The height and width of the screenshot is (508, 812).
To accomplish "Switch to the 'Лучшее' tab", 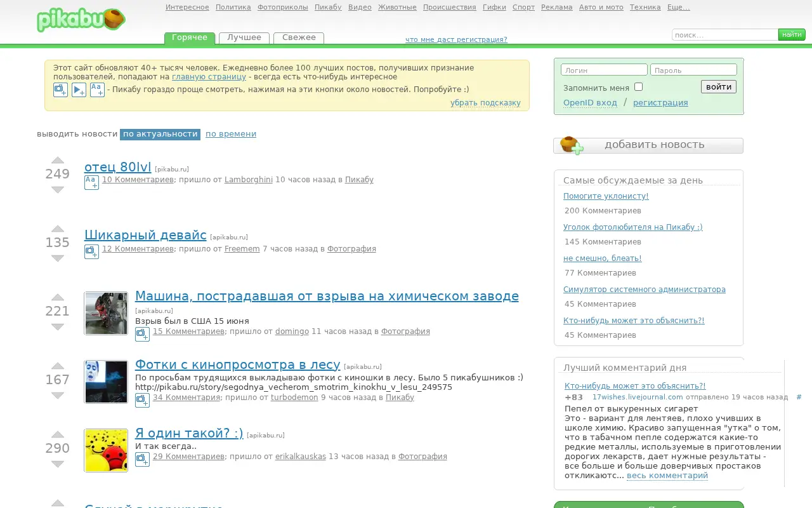I will [x=244, y=38].
